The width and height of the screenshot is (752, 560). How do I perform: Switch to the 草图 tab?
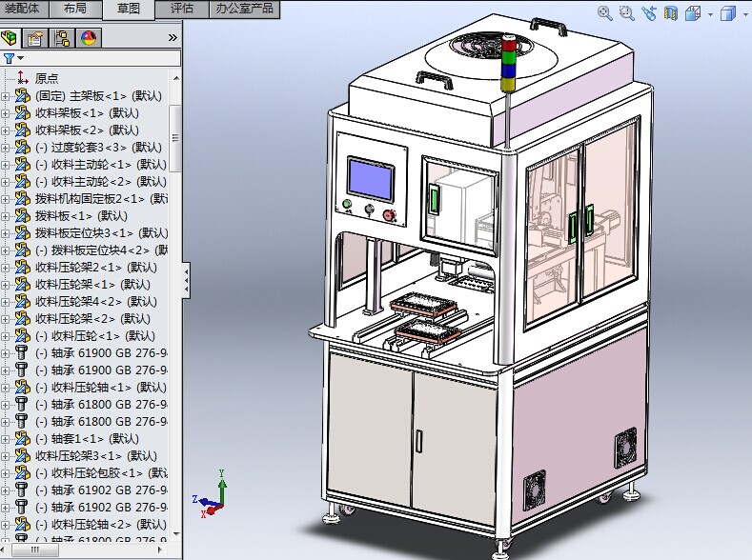pos(129,10)
